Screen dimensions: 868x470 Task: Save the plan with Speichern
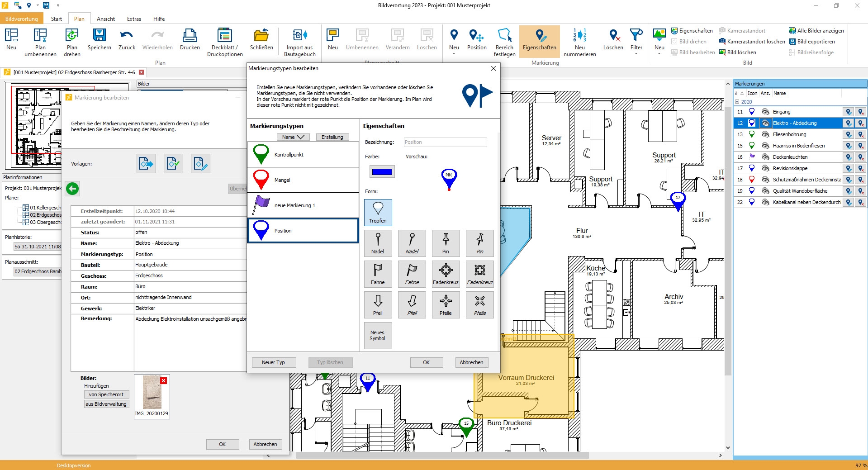tap(99, 40)
